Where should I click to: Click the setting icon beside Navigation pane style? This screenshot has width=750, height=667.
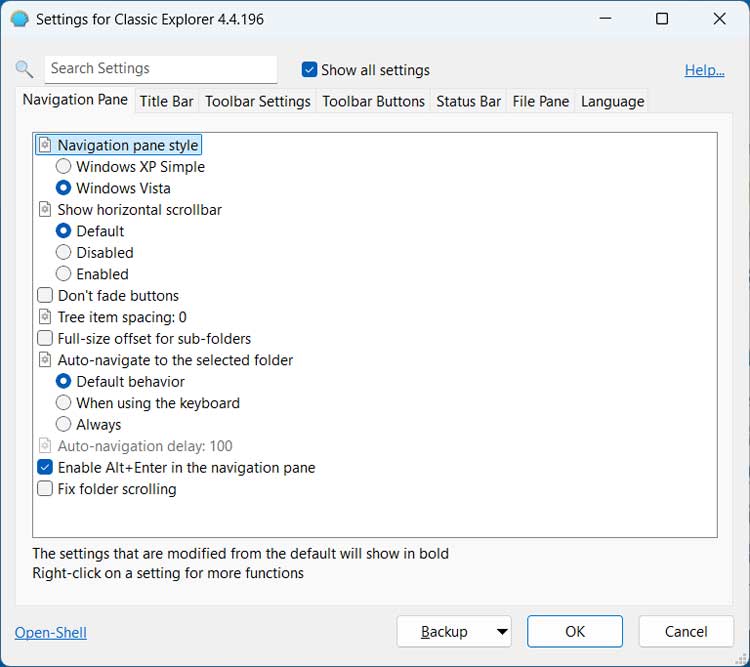(x=45, y=145)
